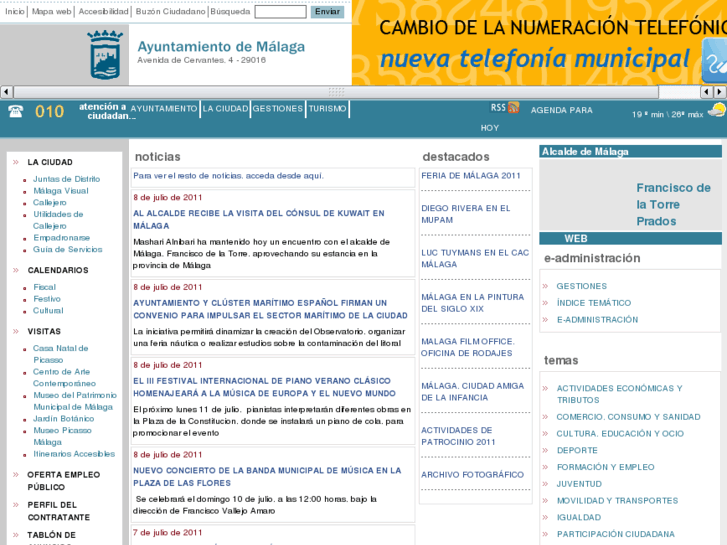
Task: Open PARTICIPACIÓN CIUDADANA topic link
Action: pos(616,534)
